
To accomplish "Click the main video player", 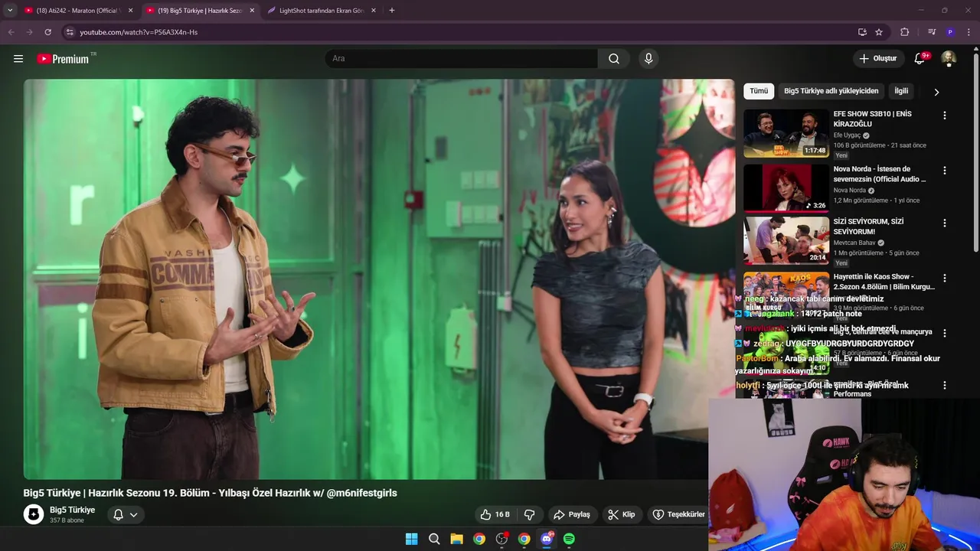I will click(379, 279).
